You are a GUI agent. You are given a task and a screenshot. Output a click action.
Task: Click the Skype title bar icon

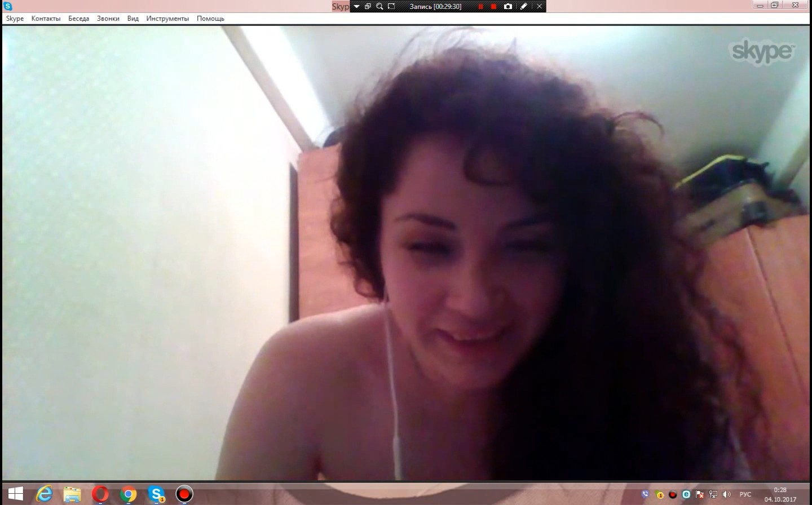click(x=7, y=6)
